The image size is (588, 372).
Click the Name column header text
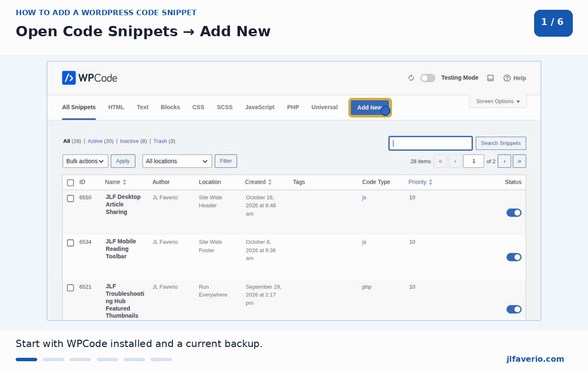point(112,182)
